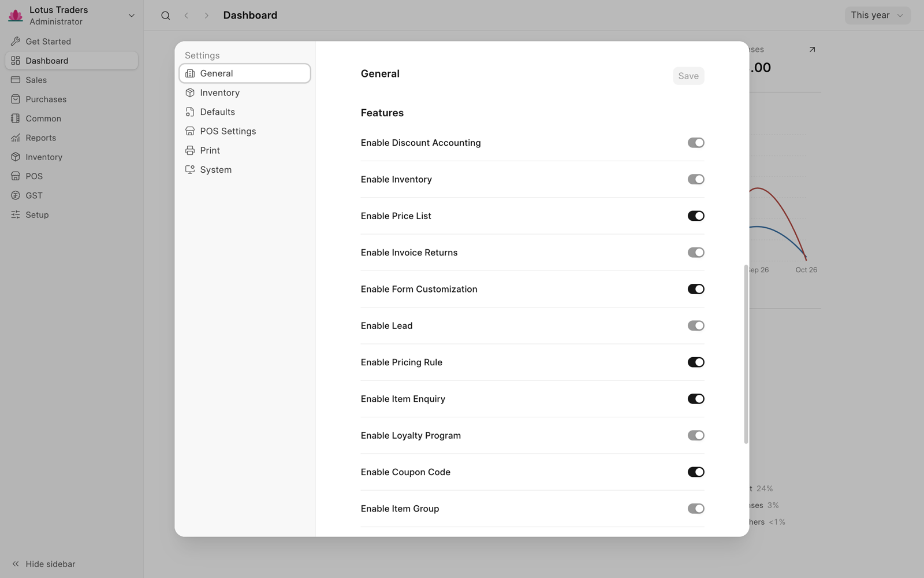Click the Reports chart icon

click(x=16, y=138)
